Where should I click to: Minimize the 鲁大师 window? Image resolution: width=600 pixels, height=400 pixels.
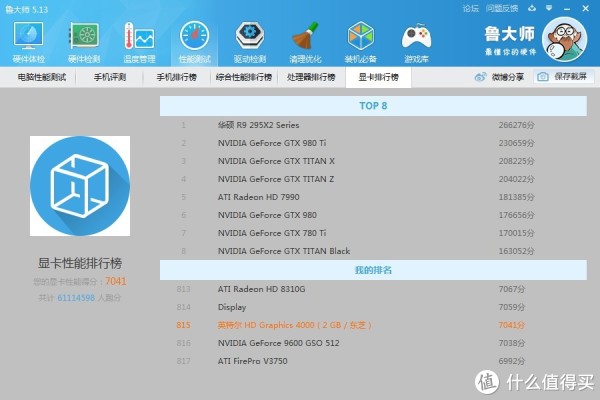tap(567, 8)
